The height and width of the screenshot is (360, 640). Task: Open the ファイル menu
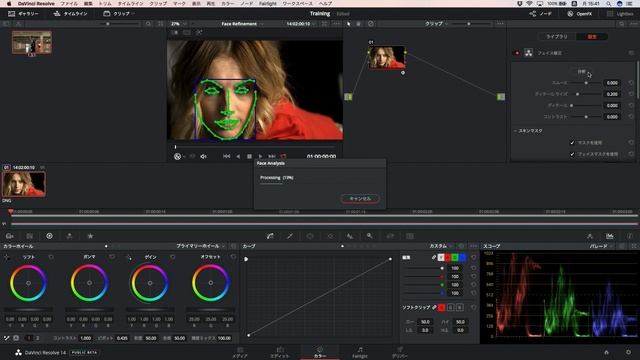69,3
